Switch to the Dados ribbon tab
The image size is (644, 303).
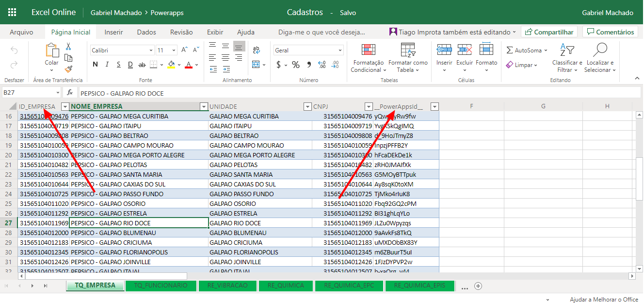point(146,32)
